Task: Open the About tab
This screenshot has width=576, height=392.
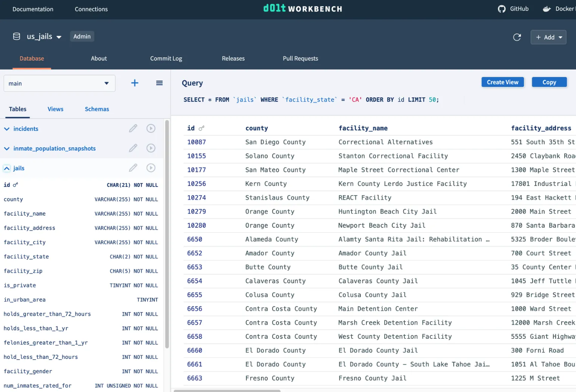Action: pos(99,58)
